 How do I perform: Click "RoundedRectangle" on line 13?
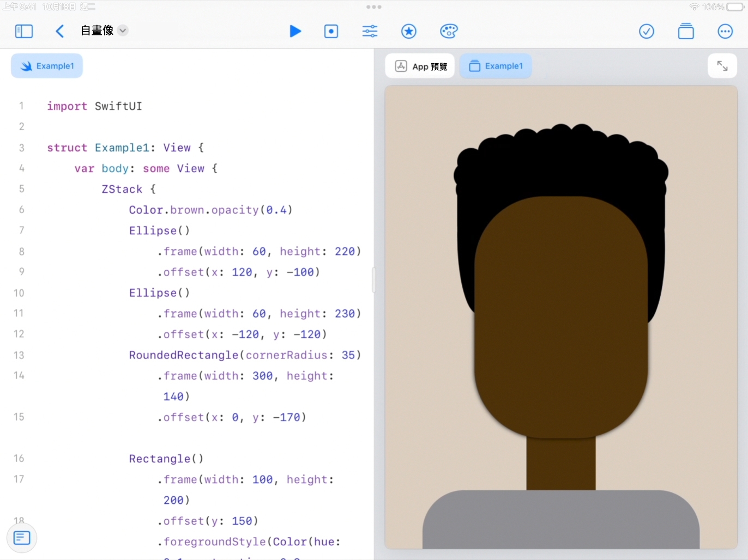point(184,355)
